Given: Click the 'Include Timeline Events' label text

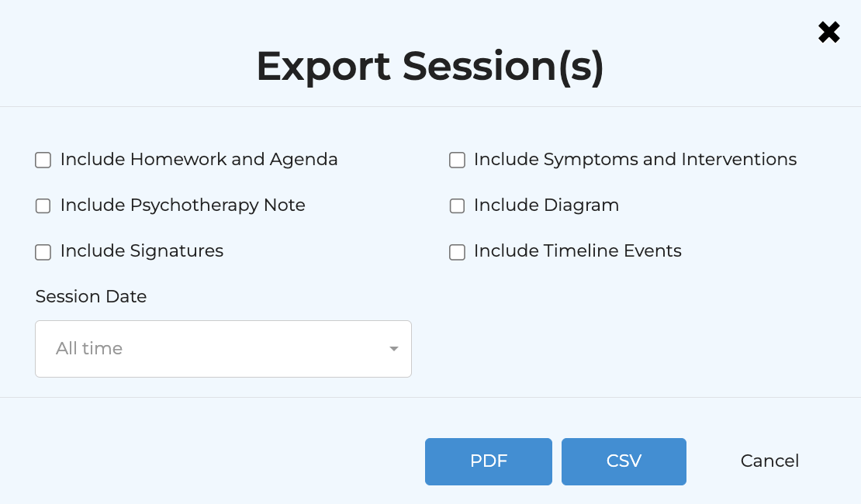Looking at the screenshot, I should point(577,251).
